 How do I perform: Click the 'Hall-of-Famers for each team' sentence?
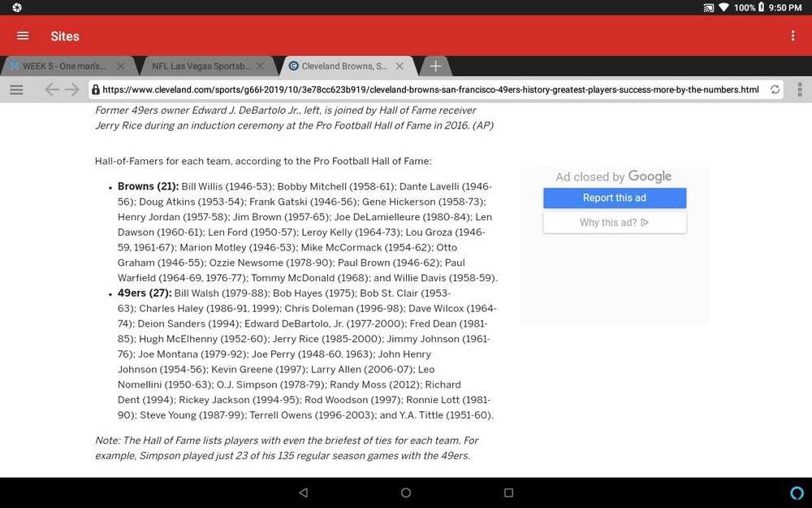click(263, 161)
